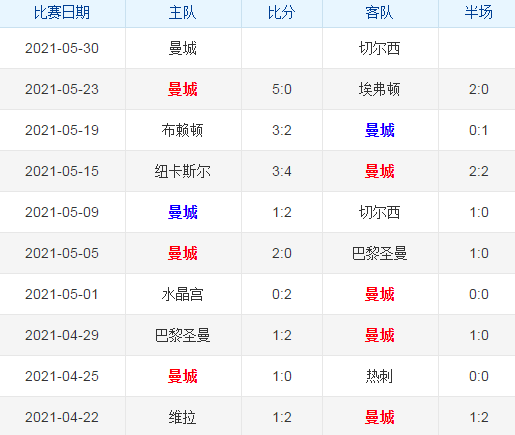Open the 维拉 team link
Image resolution: width=515 pixels, height=435 pixels.
tap(182, 417)
